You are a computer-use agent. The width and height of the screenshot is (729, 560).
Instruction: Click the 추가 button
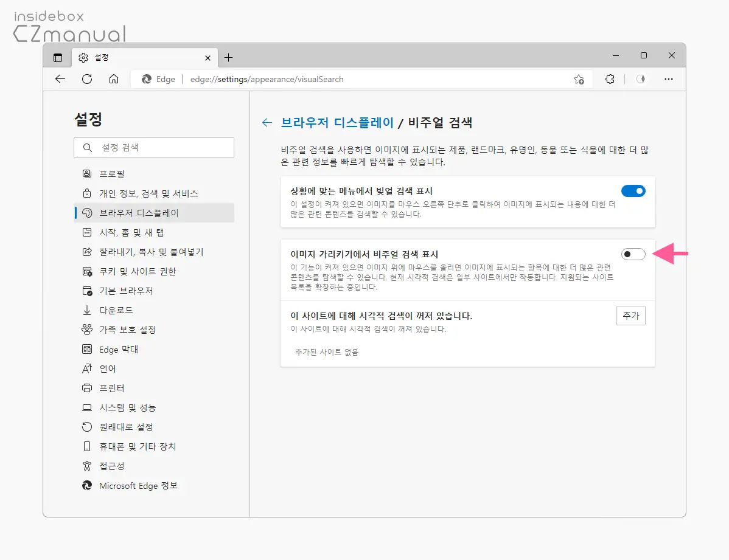[631, 316]
